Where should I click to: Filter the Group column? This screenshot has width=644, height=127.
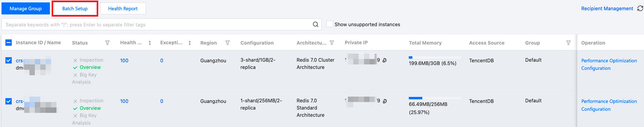[x=568, y=43]
